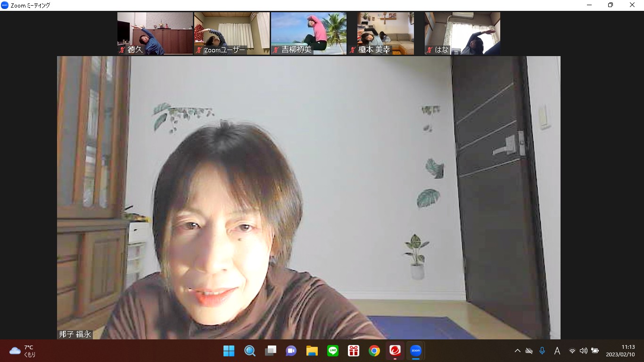Select the Zoomユーザー participant thumbnail
Viewport: 644px width, 362px height.
point(232,33)
